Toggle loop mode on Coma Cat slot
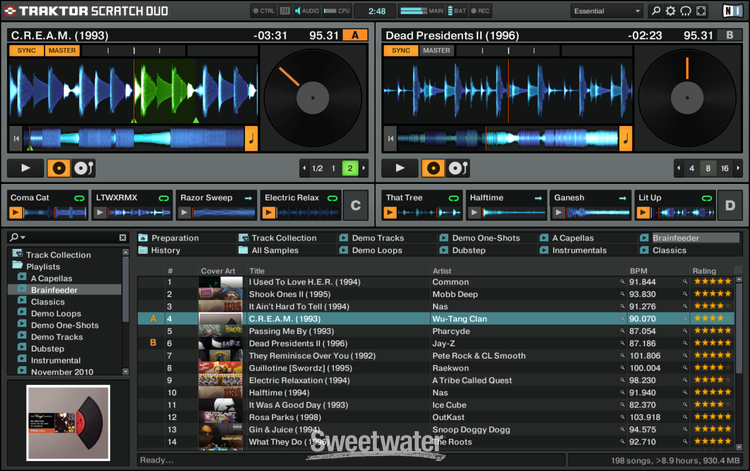Screen dimensions: 750x471 tap(79, 198)
